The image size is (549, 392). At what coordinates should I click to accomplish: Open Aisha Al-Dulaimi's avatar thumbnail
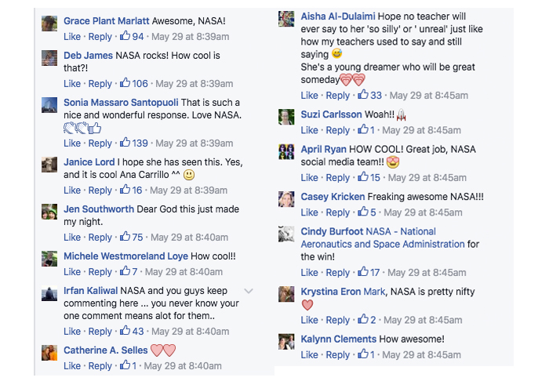(286, 19)
